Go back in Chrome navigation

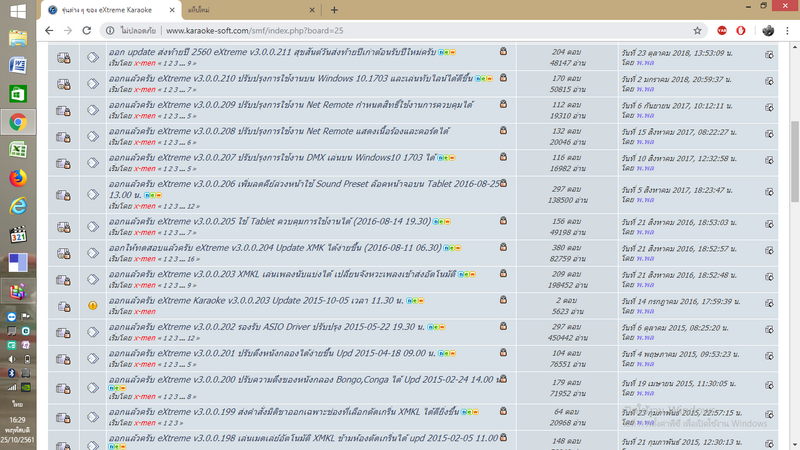pyautogui.click(x=49, y=31)
